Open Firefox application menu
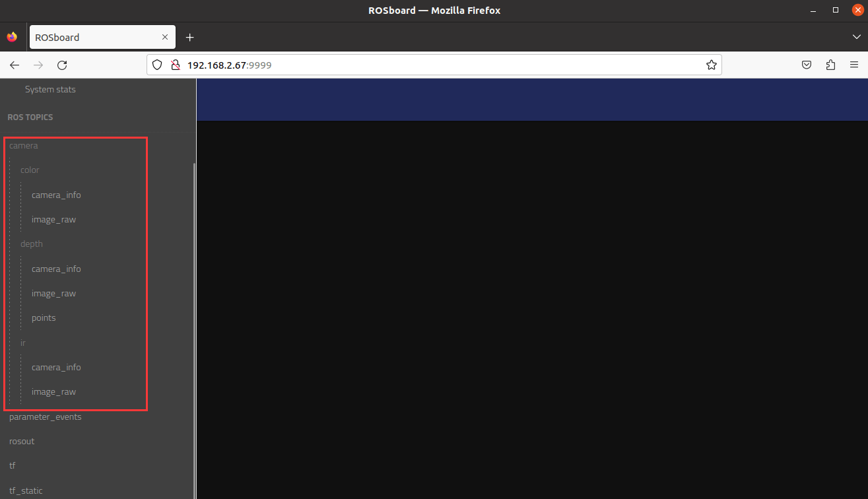The image size is (868, 499). click(854, 65)
